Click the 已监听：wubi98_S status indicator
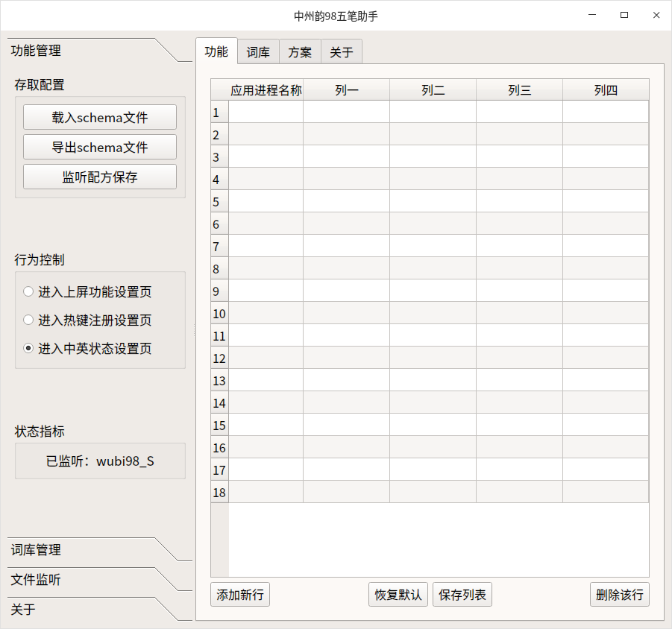672x629 pixels. 99,461
